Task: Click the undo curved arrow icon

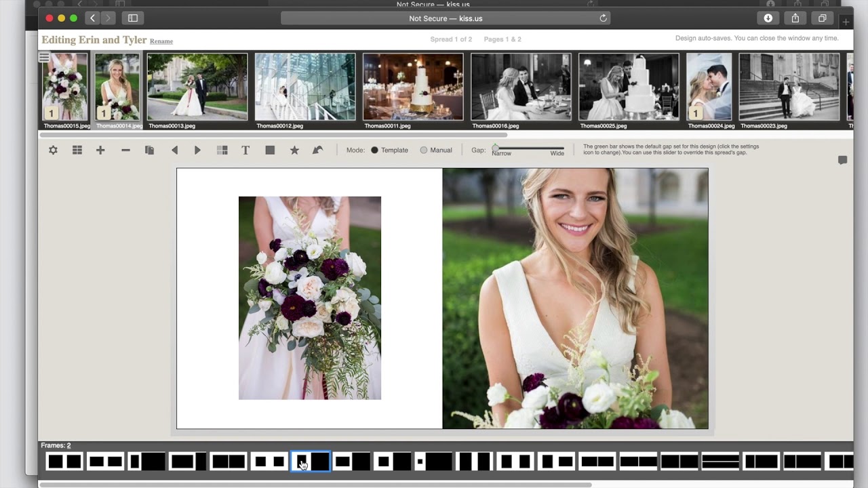Action: point(317,150)
